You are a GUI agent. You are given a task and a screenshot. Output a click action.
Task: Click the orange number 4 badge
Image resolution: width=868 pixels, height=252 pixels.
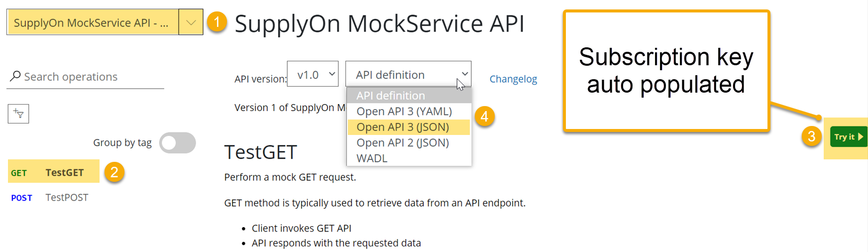coord(484,117)
